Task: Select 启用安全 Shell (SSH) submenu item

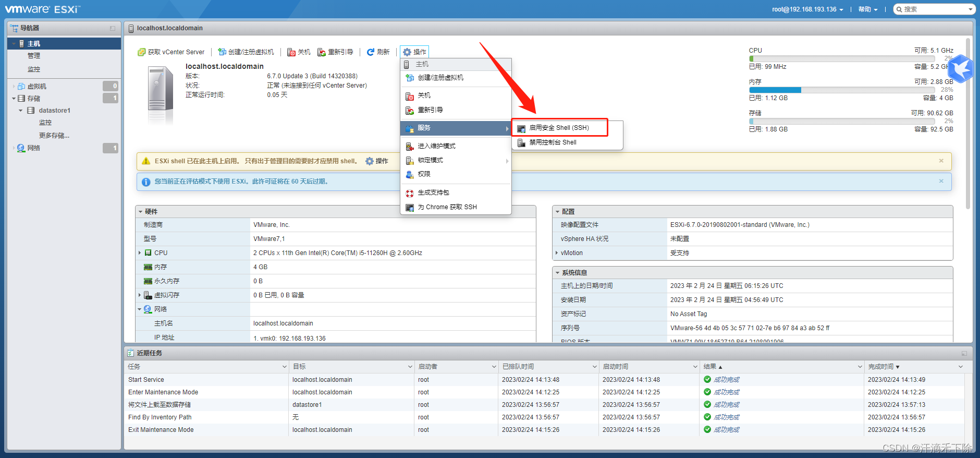Action: [x=560, y=128]
